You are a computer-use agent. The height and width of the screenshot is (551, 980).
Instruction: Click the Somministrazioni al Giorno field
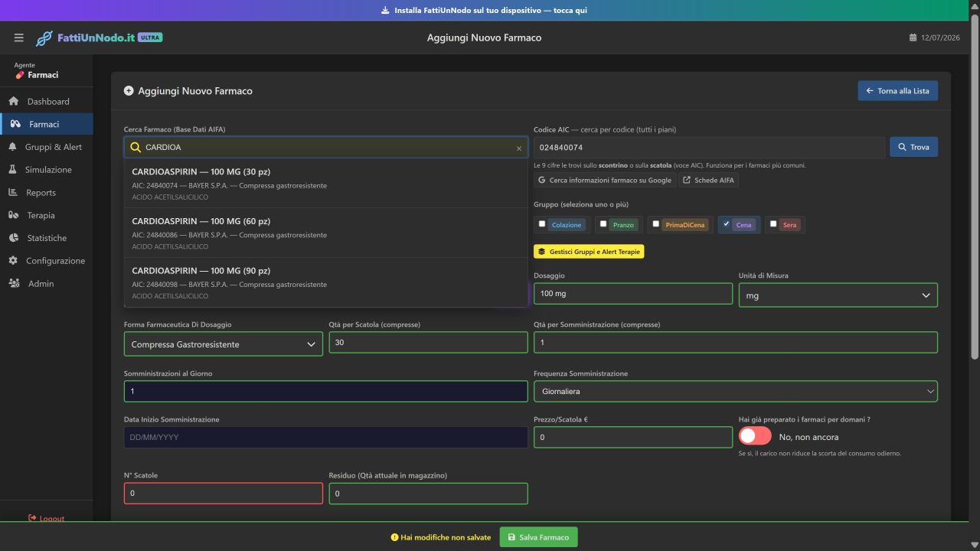tap(325, 391)
